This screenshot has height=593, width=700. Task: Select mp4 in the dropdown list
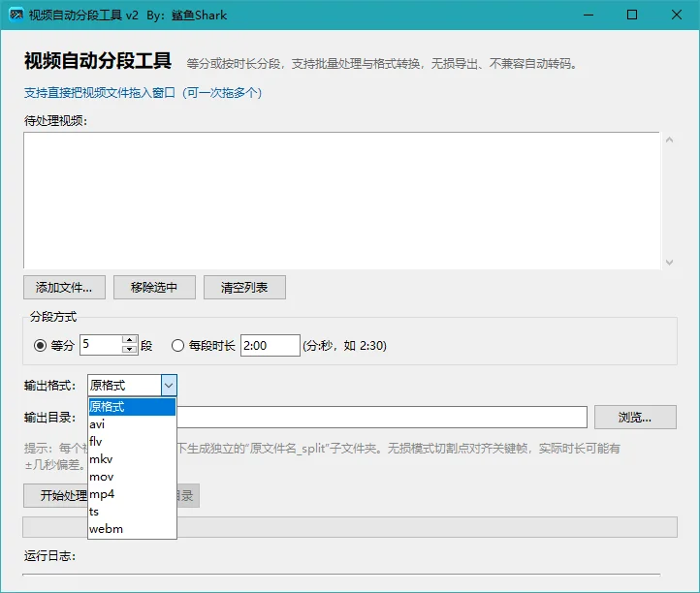coord(132,494)
